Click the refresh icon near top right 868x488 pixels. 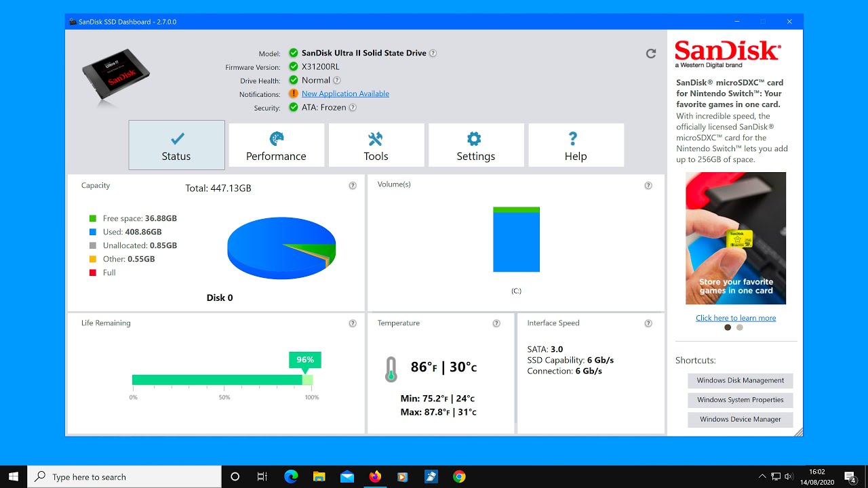pos(651,54)
